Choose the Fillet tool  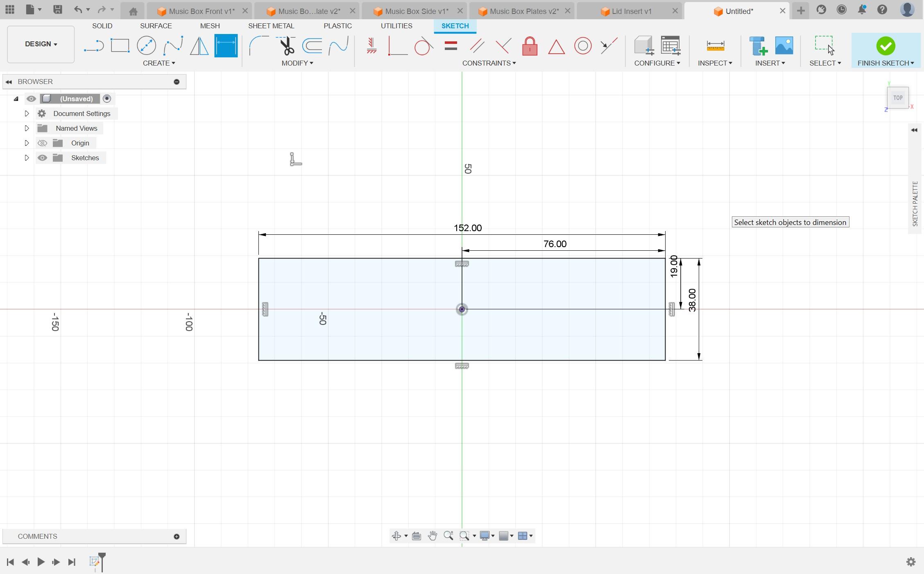[x=258, y=45]
